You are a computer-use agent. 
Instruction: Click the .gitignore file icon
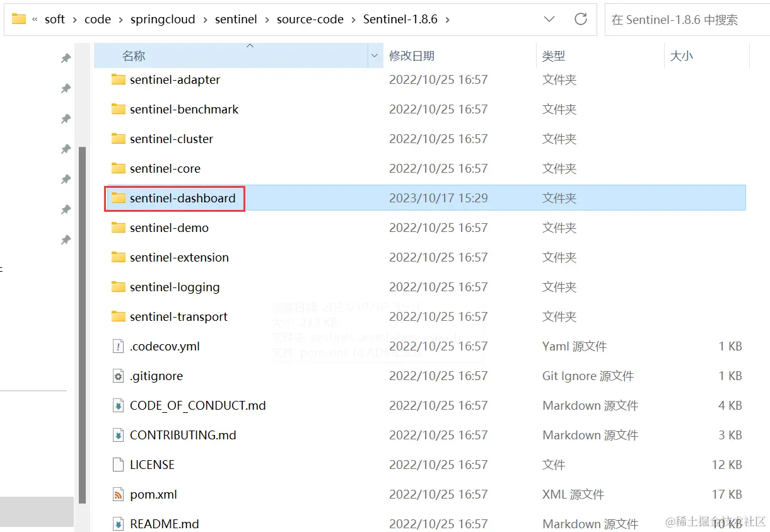(x=118, y=376)
